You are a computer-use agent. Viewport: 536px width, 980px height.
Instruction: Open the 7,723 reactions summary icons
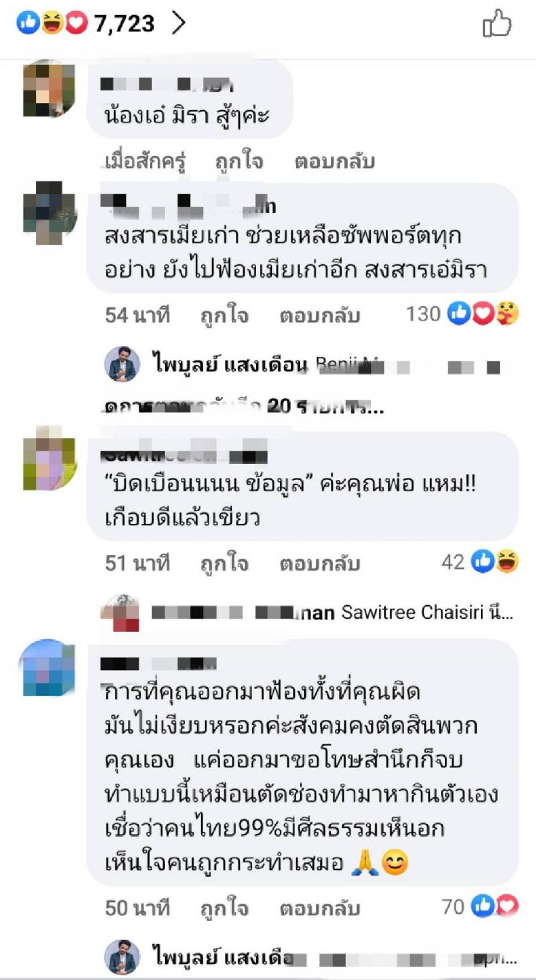pos(52,24)
